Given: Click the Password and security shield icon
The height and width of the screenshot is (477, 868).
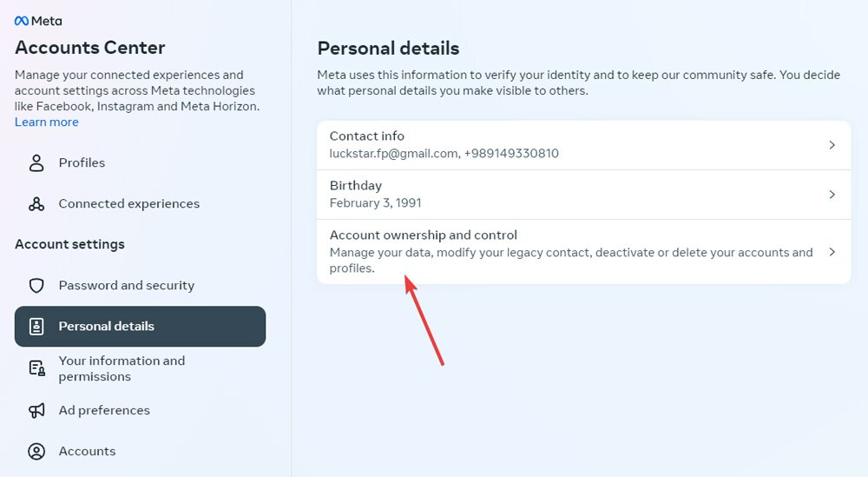Looking at the screenshot, I should (36, 285).
